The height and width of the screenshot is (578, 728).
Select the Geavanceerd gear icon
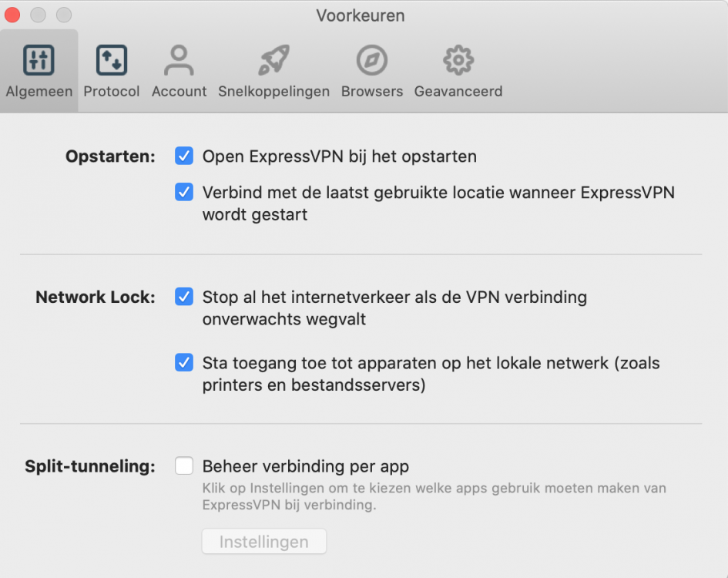458,59
